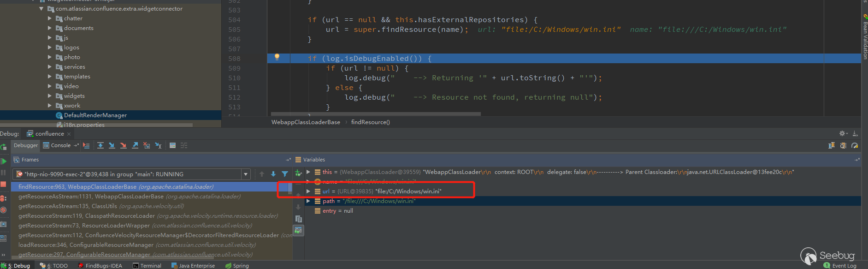Click the Step Out icon
The width and height of the screenshot is (868, 269).
(x=135, y=145)
